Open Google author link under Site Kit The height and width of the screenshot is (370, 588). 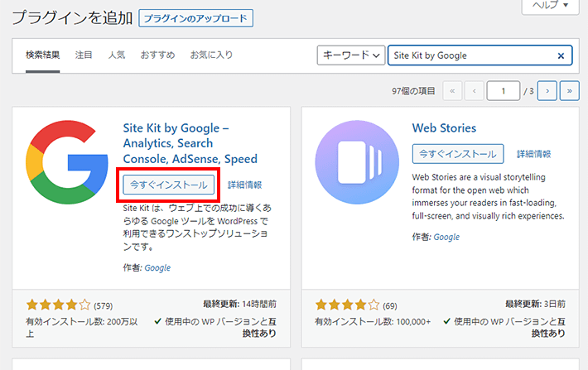[157, 267]
